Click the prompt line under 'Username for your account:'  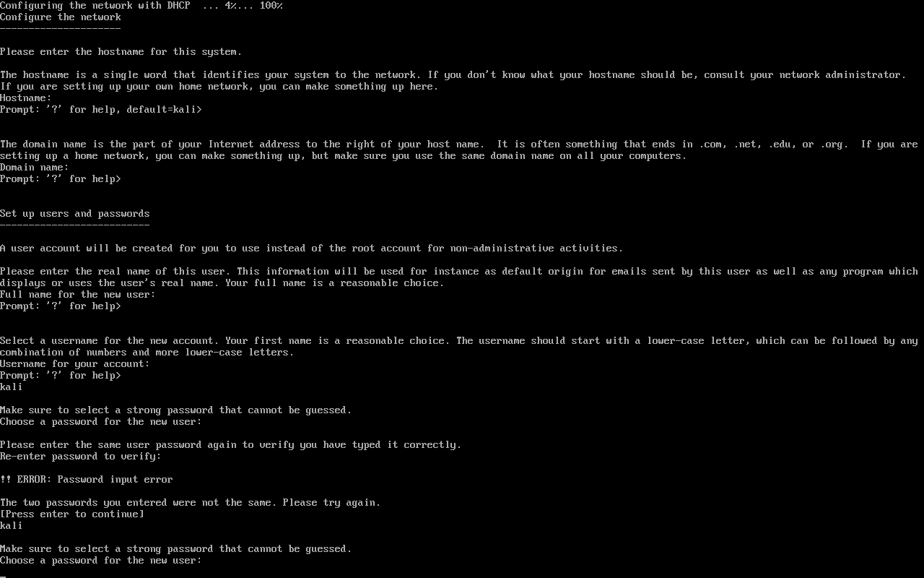pyautogui.click(x=61, y=376)
